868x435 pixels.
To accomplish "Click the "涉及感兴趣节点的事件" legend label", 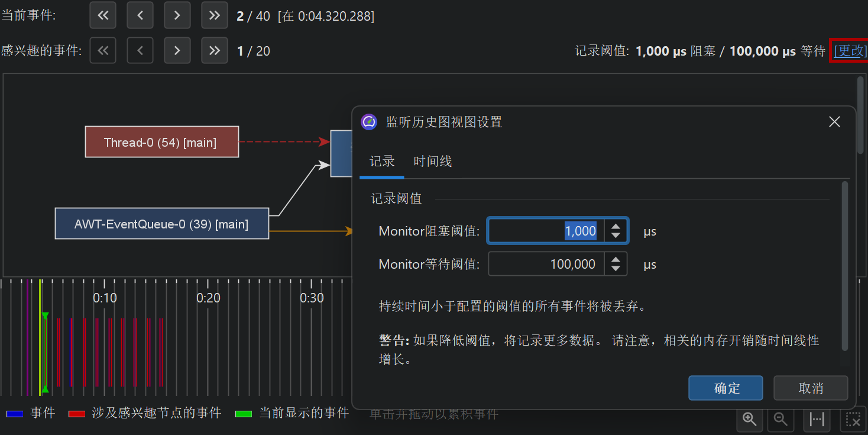I will pyautogui.click(x=157, y=413).
